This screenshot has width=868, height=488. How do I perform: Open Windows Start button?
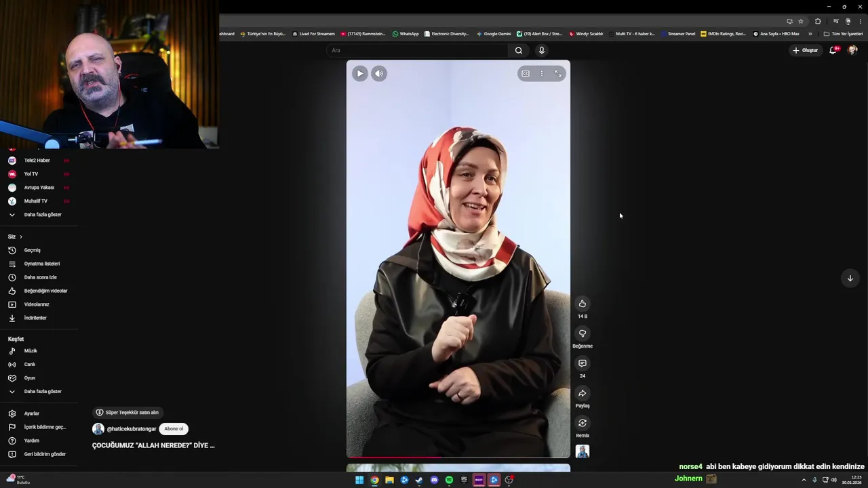359,480
